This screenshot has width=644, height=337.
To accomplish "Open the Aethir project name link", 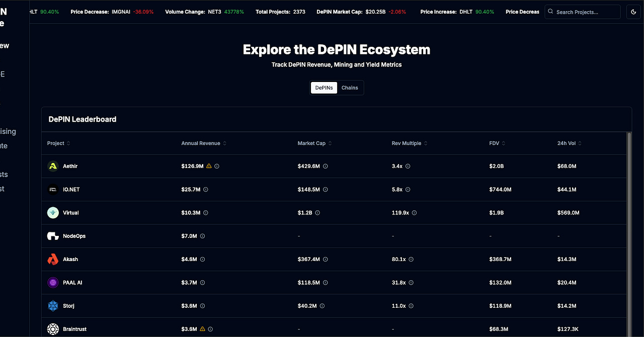I will click(70, 166).
